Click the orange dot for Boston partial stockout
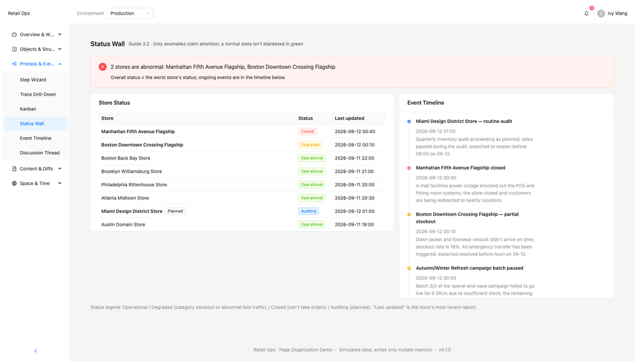The width and height of the screenshot is (638, 364). click(409, 214)
